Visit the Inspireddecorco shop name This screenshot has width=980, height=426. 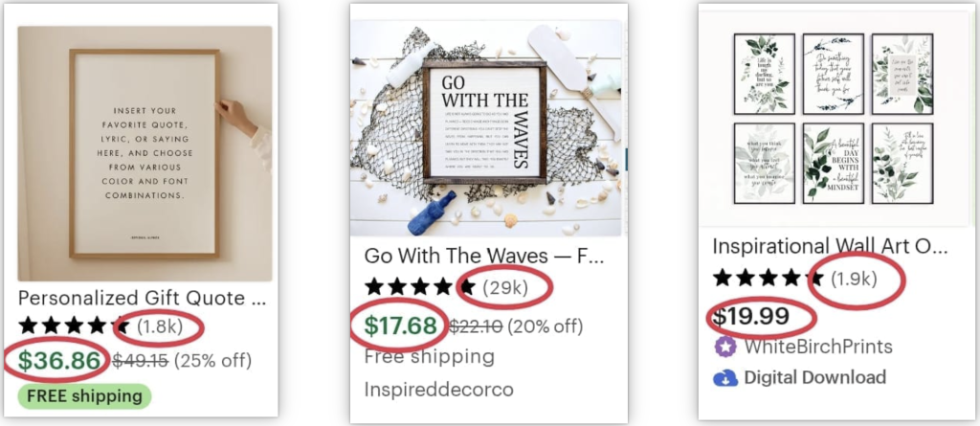[x=438, y=390]
